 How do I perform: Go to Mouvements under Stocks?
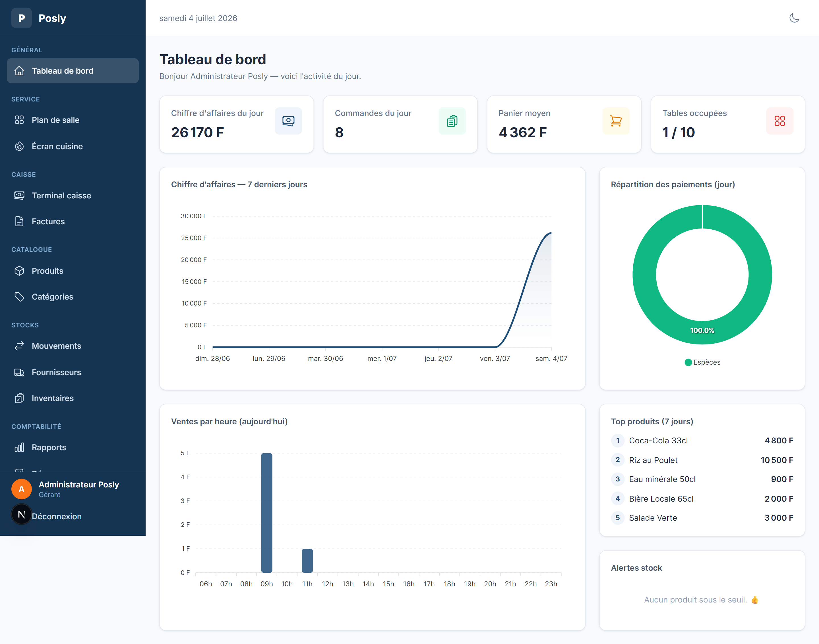coord(73,346)
